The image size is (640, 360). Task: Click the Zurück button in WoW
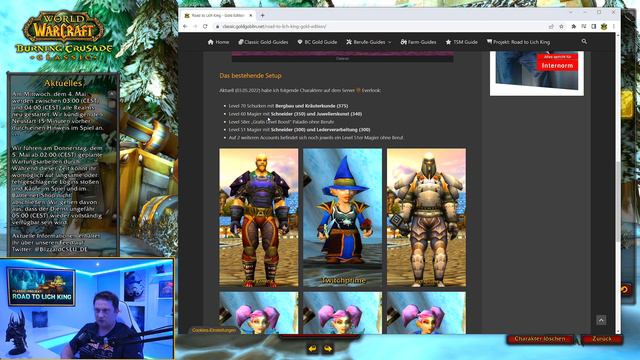(602, 339)
